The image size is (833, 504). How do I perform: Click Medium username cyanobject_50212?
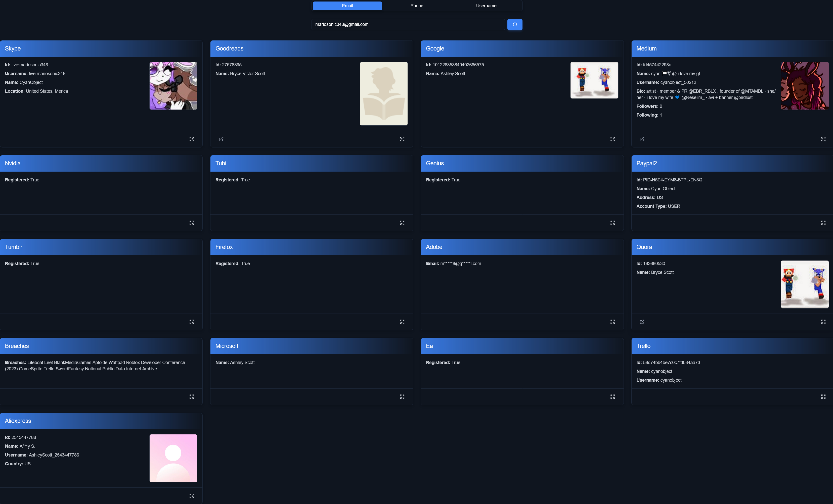pos(666,82)
